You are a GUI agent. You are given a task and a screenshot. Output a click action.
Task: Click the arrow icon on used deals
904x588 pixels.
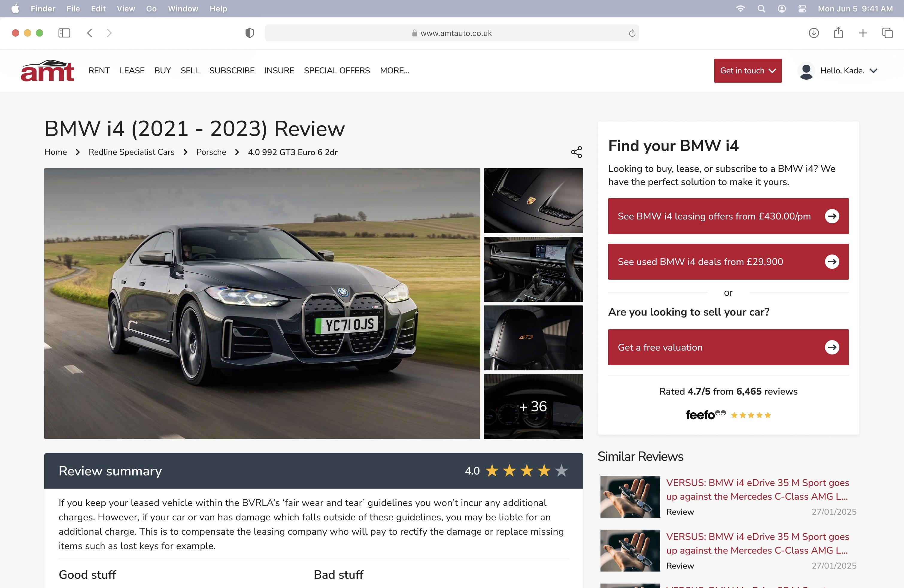pos(832,262)
